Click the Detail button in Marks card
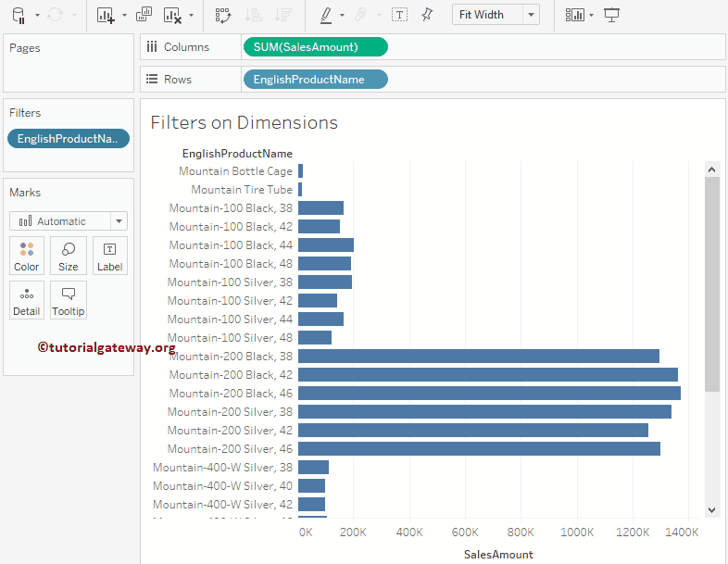The height and width of the screenshot is (564, 728). pyautogui.click(x=27, y=301)
